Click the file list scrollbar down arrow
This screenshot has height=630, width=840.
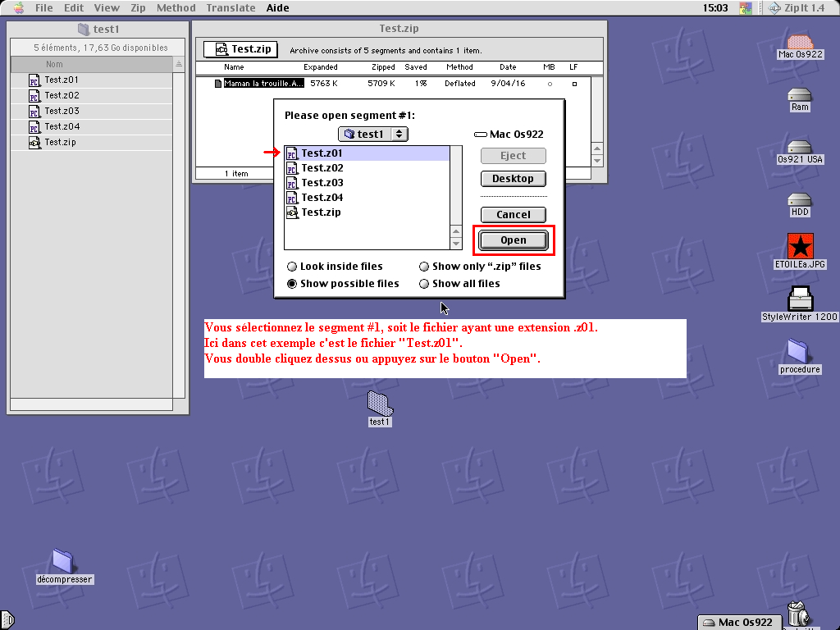457,244
